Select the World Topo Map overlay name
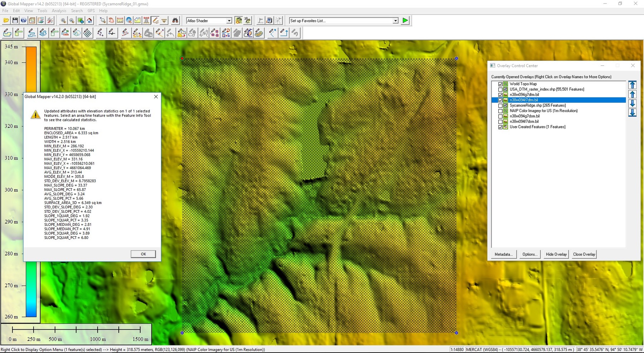Image resolution: width=644 pixels, height=353 pixels. [523, 84]
